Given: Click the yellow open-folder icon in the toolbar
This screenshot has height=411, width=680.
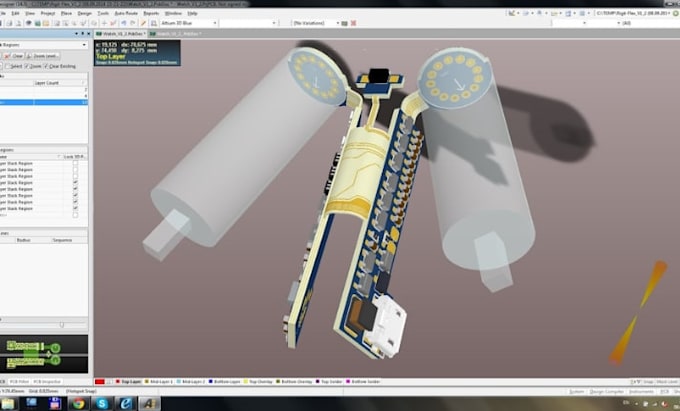Looking at the screenshot, I should pyautogui.click(x=46, y=23).
